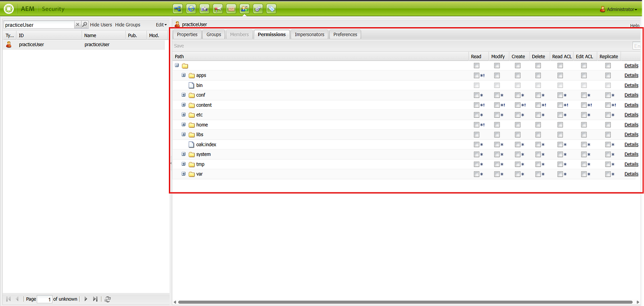Click Hide Users button

(101, 25)
